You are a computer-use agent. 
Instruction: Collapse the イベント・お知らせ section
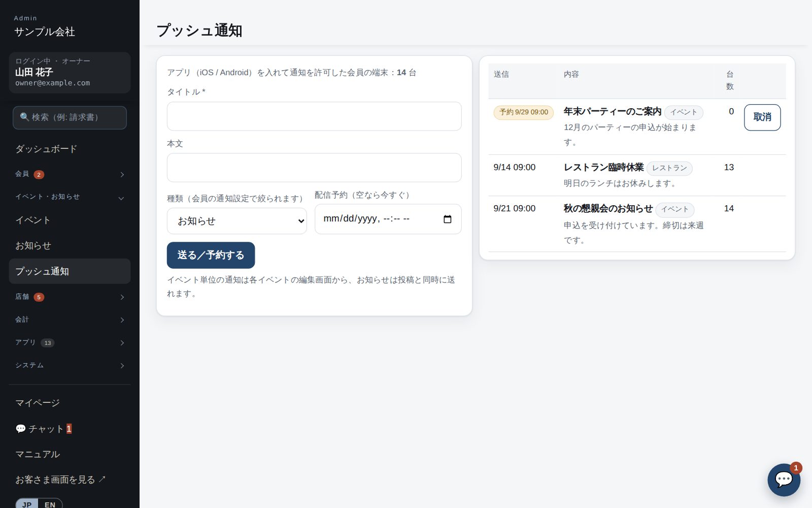coord(70,197)
